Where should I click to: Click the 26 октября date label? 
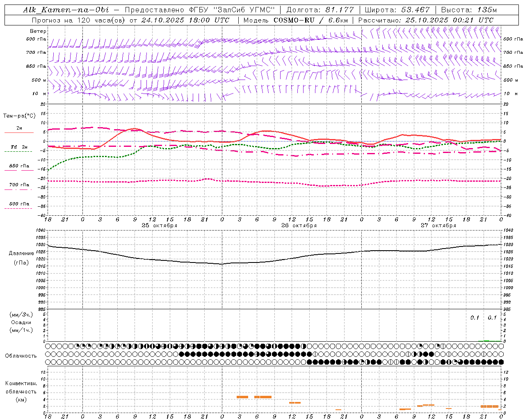pos(299,226)
